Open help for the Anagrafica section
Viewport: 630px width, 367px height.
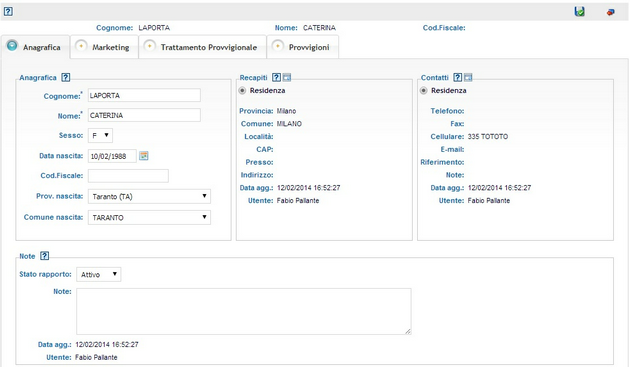click(65, 77)
